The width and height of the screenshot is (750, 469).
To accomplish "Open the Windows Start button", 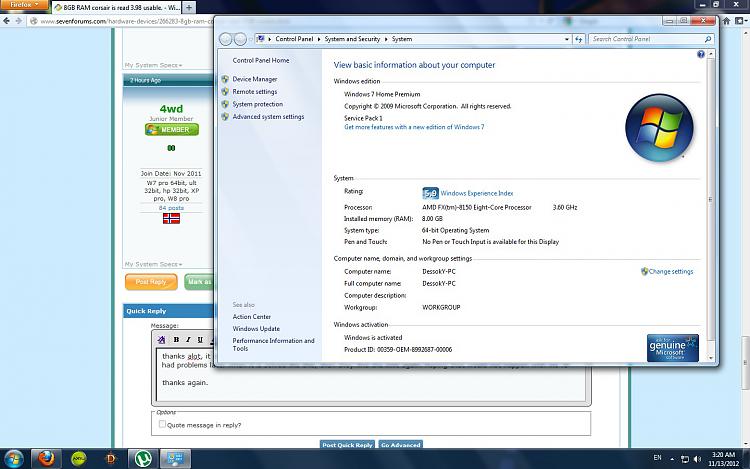I will [x=13, y=459].
